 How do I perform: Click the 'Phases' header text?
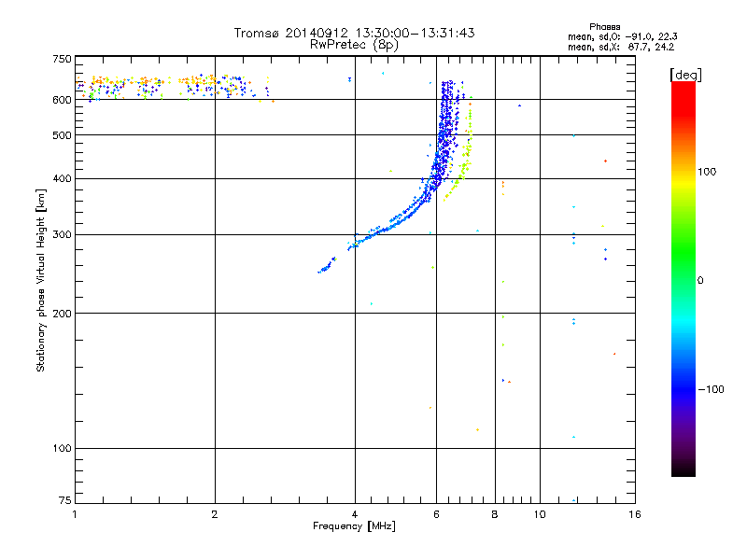coord(604,27)
